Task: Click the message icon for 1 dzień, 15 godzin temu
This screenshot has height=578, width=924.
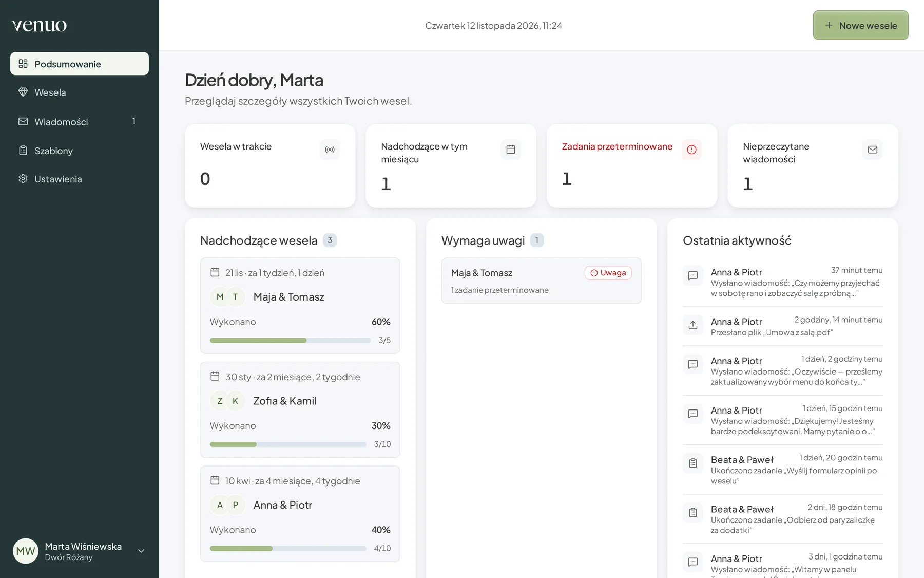Action: click(693, 414)
